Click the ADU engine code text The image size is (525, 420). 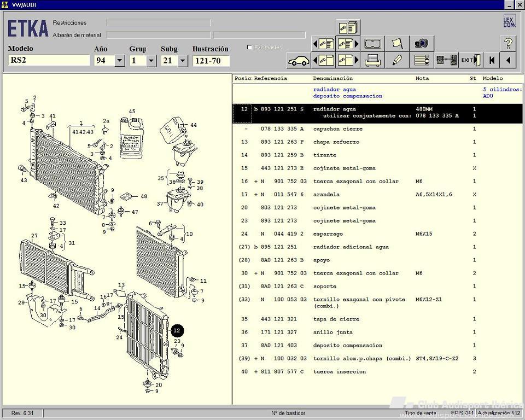pos(488,96)
